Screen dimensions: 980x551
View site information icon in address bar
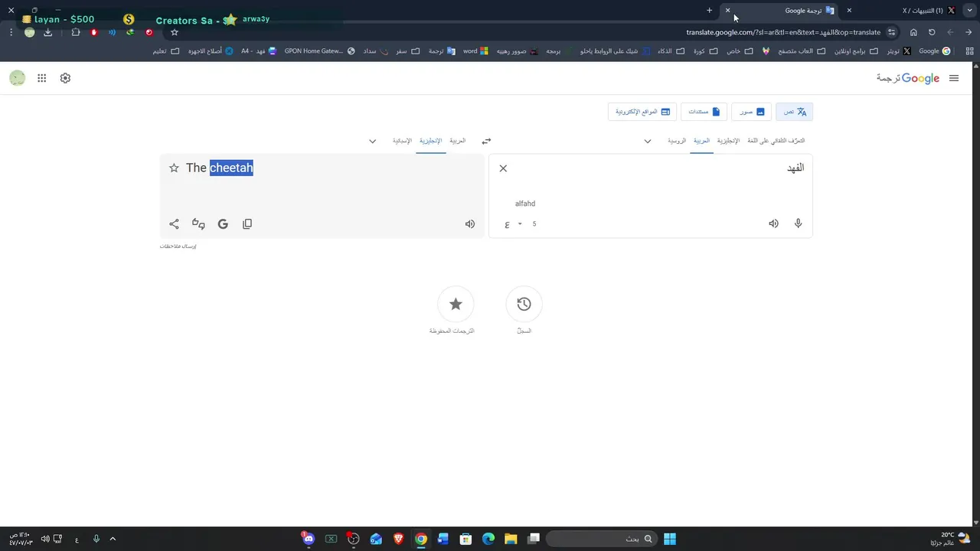[892, 32]
